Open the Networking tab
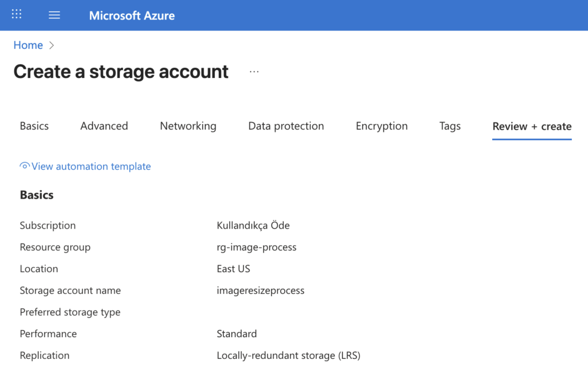The width and height of the screenshot is (588, 375). pyautogui.click(x=188, y=126)
